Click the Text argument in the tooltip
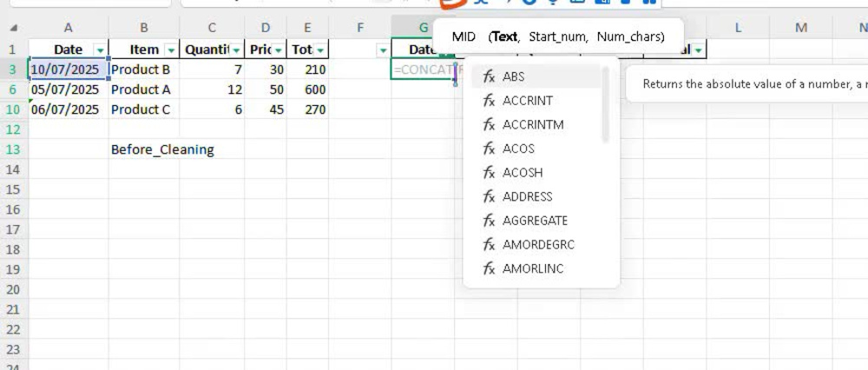Image resolution: width=868 pixels, height=370 pixels. coord(505,36)
